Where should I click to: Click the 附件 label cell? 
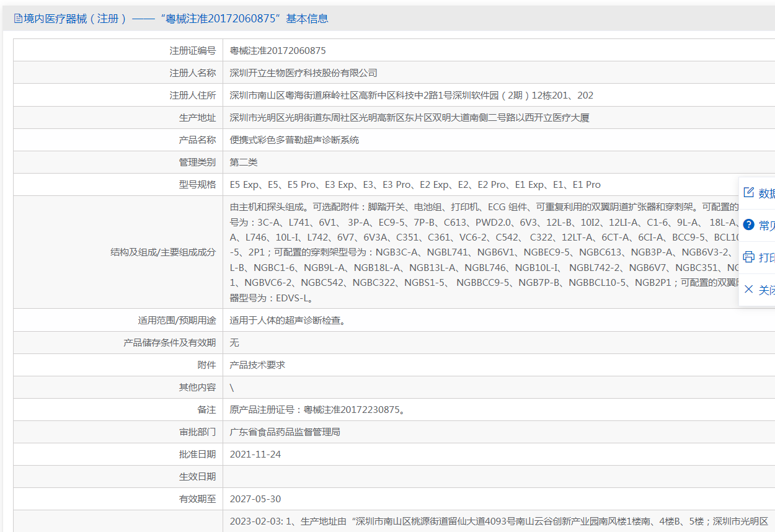(x=118, y=365)
